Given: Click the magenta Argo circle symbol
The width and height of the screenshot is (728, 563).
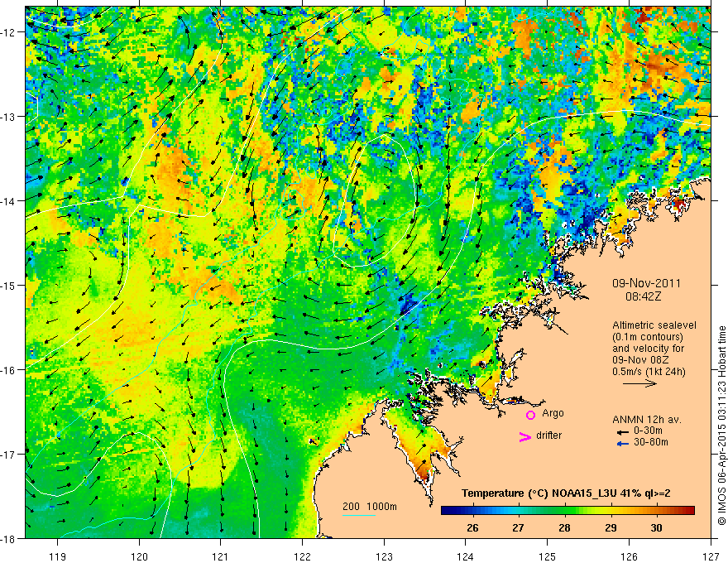Looking at the screenshot, I should [530, 415].
